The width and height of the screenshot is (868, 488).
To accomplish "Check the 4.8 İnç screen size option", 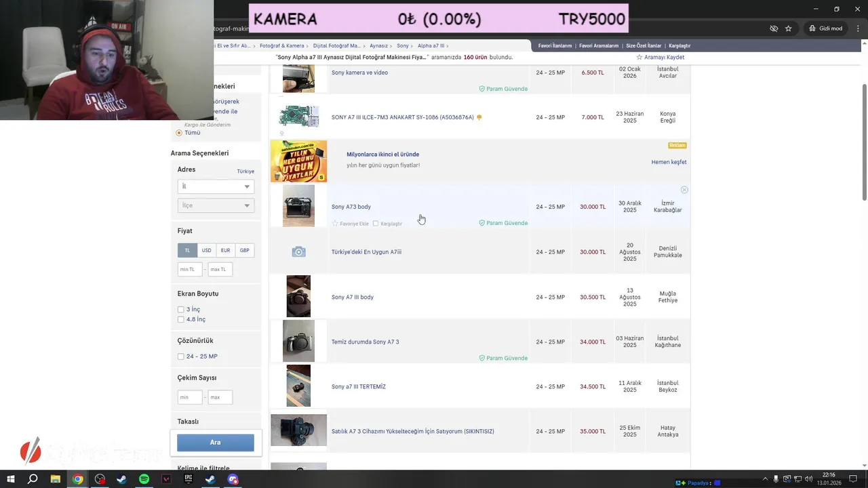I will [x=181, y=319].
